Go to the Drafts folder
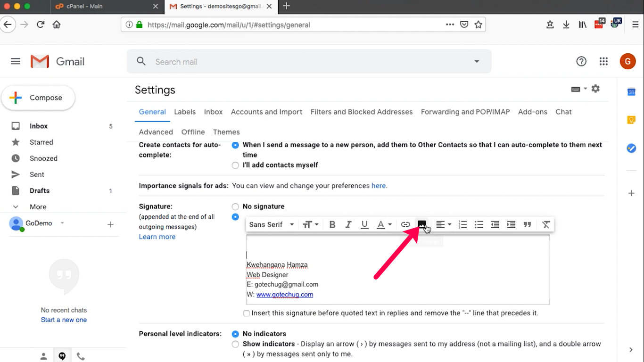644x362 pixels. [x=40, y=191]
